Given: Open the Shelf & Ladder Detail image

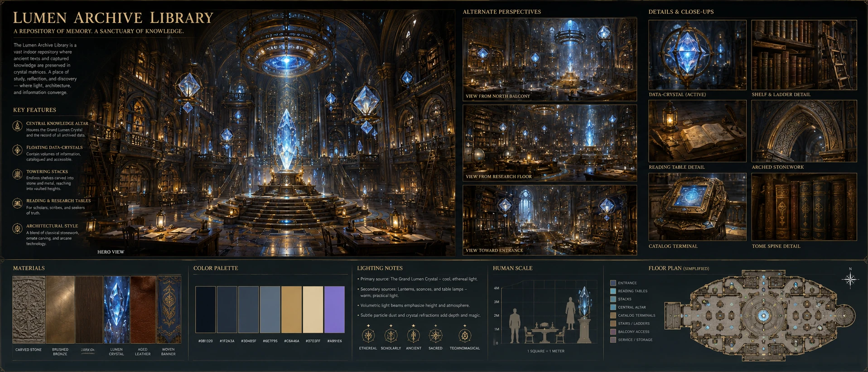Looking at the screenshot, I should coord(804,55).
